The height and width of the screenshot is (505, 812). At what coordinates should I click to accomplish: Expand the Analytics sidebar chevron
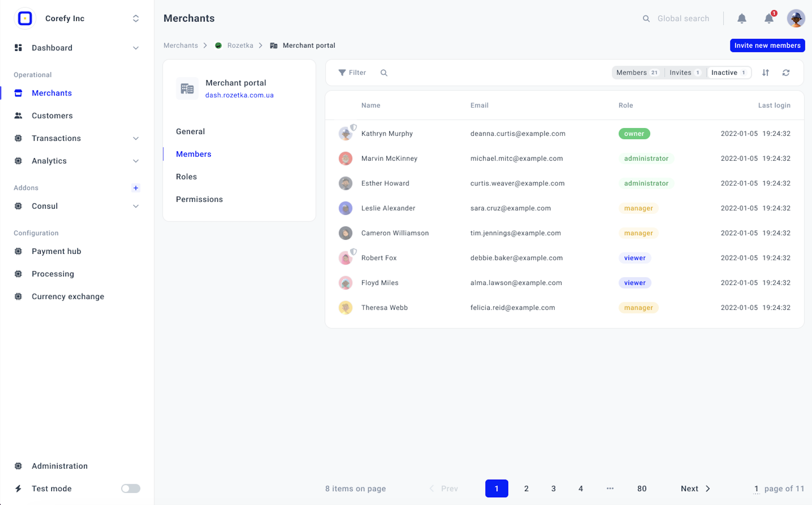pyautogui.click(x=136, y=161)
